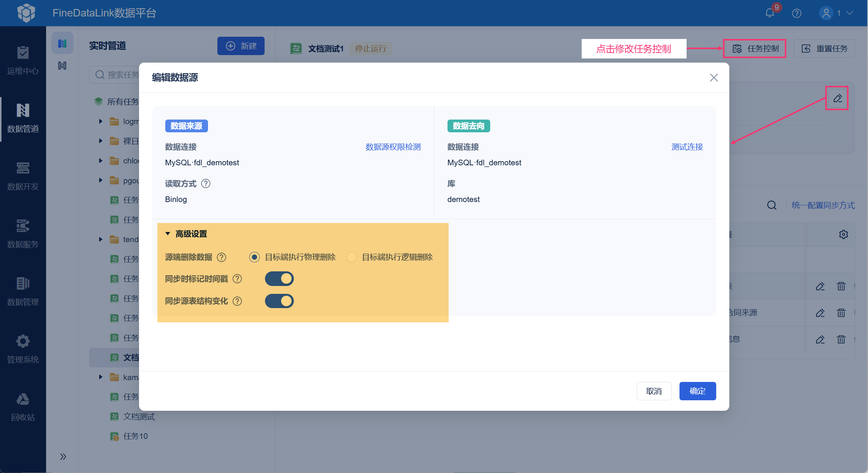This screenshot has width=868, height=473.
Task: Toggle the 同步时标记时间戳 switch
Action: (279, 279)
